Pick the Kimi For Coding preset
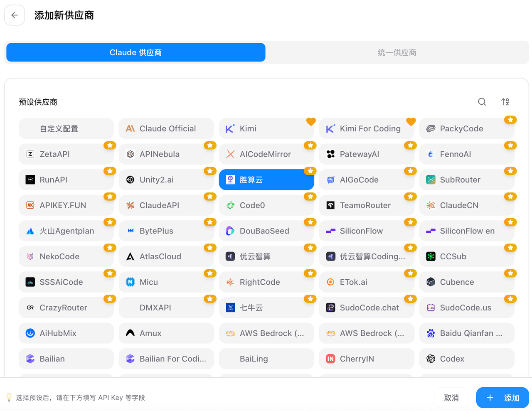Viewport: 532px width, 411px height. [x=367, y=128]
